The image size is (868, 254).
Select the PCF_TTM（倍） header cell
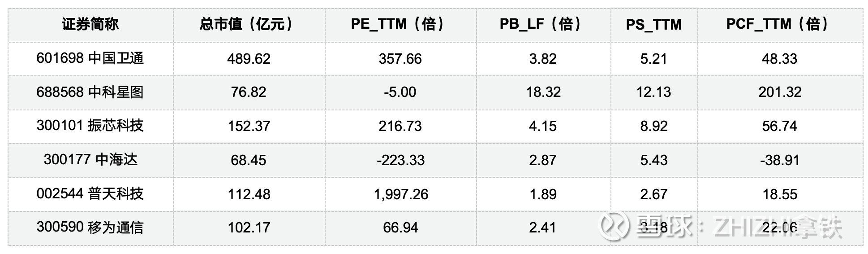[779, 24]
